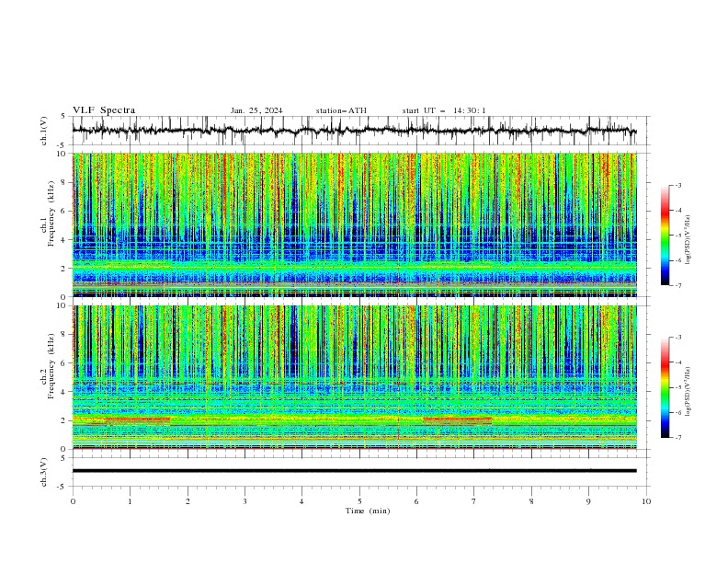Select the "start UT = 14:30:1" text
728x563 pixels.
click(444, 110)
